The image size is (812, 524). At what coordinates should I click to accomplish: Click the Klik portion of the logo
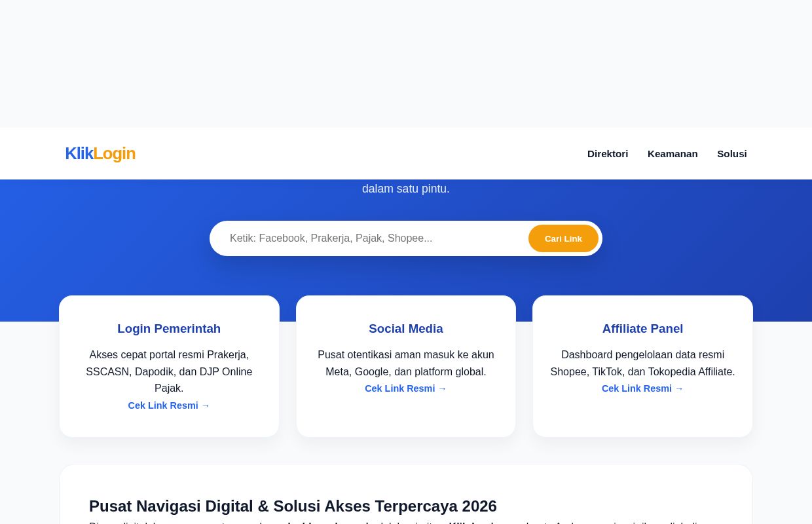(79, 153)
